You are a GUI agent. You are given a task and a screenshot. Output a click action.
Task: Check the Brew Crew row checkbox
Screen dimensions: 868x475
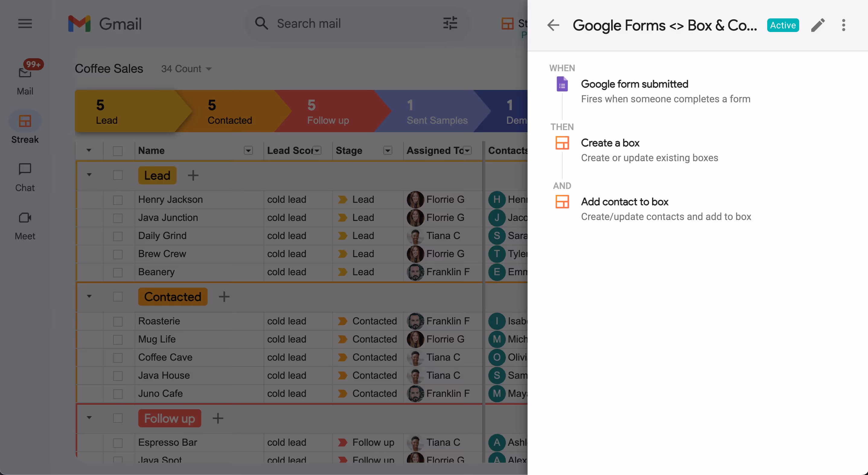click(118, 254)
